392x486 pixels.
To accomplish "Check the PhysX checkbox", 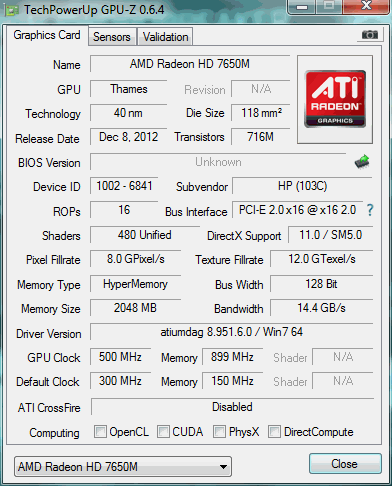I will (x=219, y=431).
